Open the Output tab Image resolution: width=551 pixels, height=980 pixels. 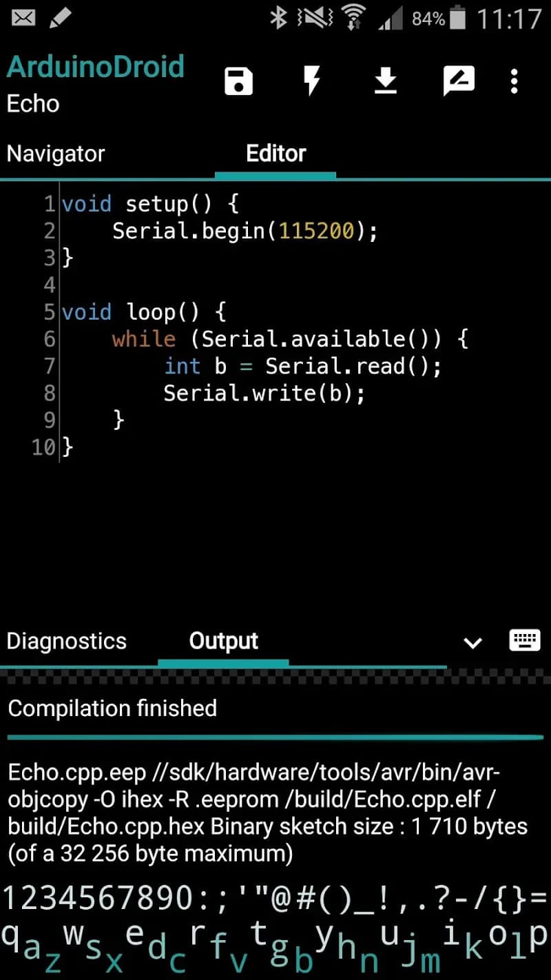click(x=222, y=641)
